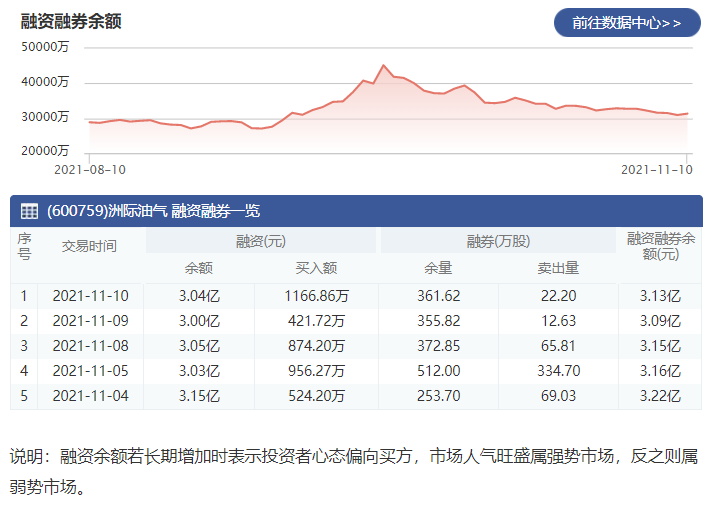Click the 50000万 y-axis label
Viewport: 720px width, 505px height.
[x=45, y=47]
